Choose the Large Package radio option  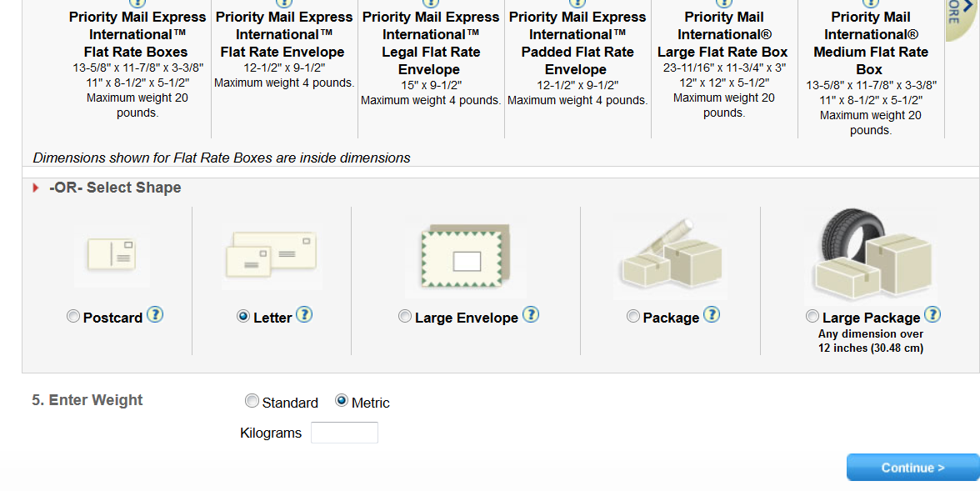click(x=812, y=317)
